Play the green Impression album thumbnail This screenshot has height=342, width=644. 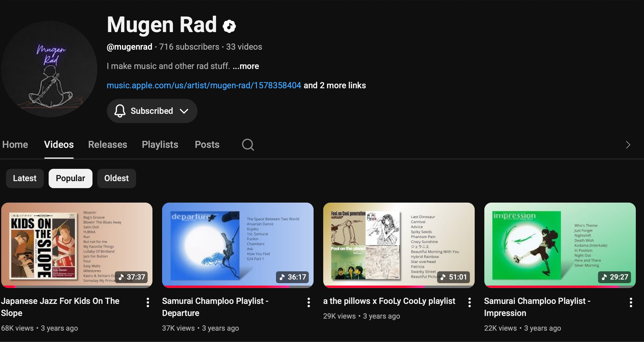560,245
